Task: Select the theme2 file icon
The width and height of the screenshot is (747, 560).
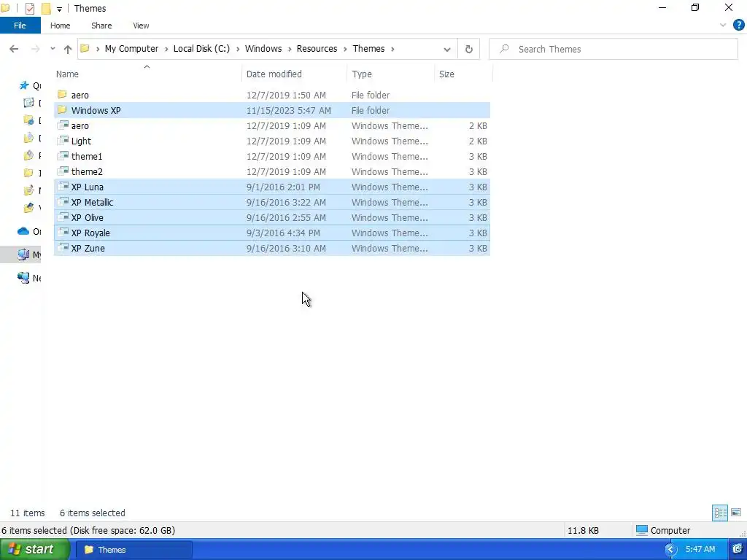Action: point(63,171)
